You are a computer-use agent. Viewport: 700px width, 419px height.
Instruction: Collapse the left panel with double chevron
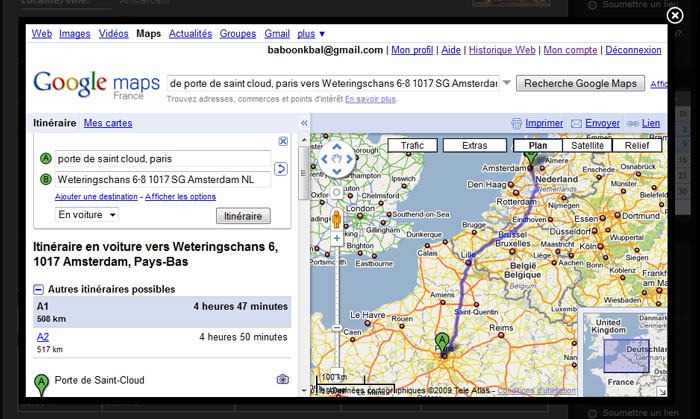pos(304,123)
